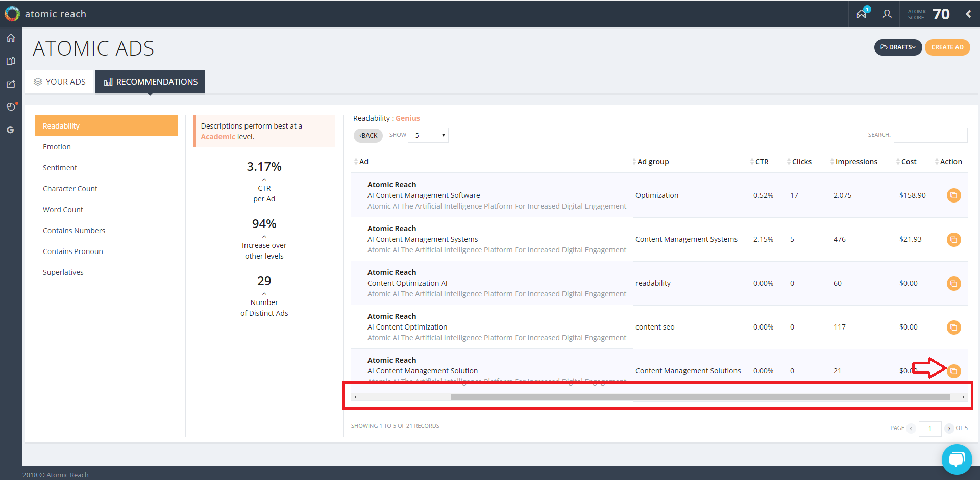Image resolution: width=980 pixels, height=480 pixels.
Task: Copy the AI Content Management Software ad
Action: click(x=953, y=195)
